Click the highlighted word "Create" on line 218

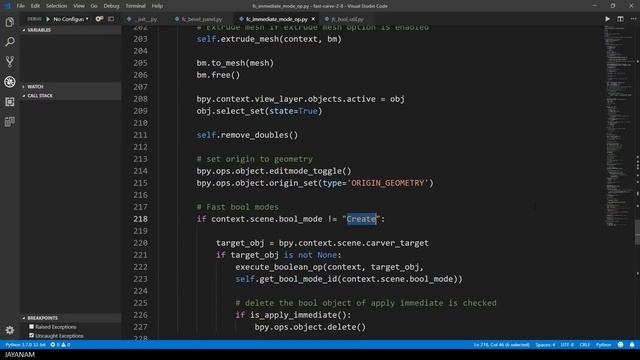pos(361,219)
